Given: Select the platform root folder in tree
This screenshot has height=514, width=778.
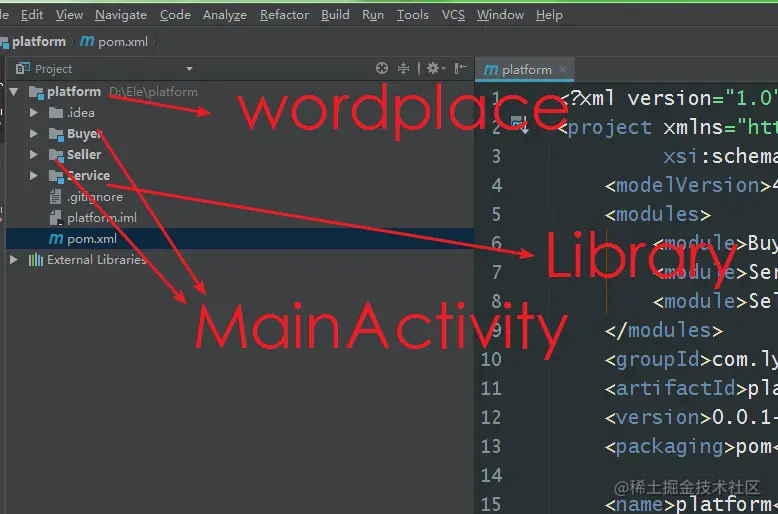Looking at the screenshot, I should pyautogui.click(x=74, y=92).
